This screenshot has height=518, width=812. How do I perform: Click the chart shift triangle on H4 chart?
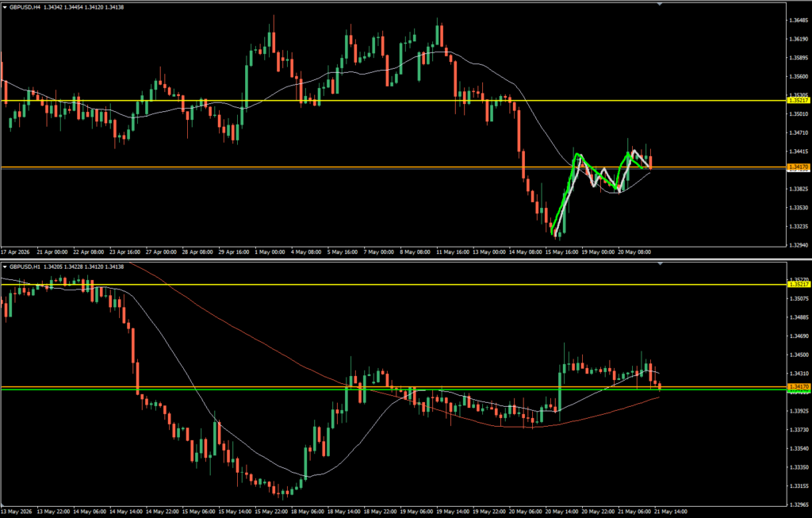(660, 4)
